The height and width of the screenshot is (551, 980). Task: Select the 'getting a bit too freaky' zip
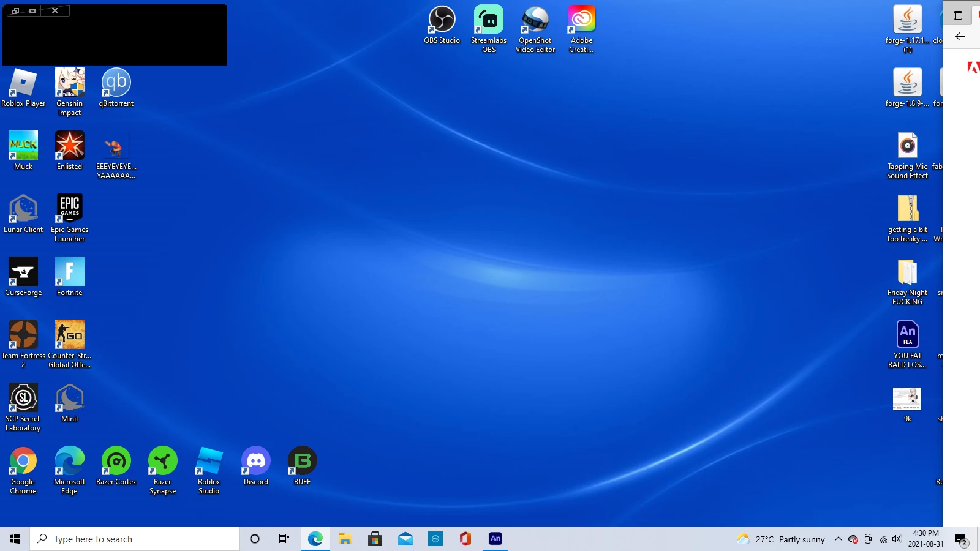coord(907,218)
